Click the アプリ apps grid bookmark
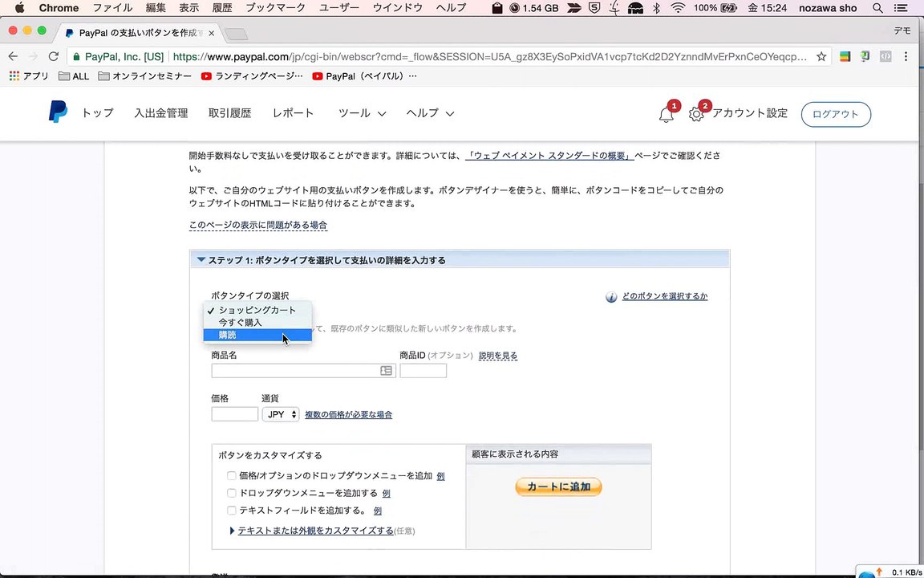 (29, 76)
